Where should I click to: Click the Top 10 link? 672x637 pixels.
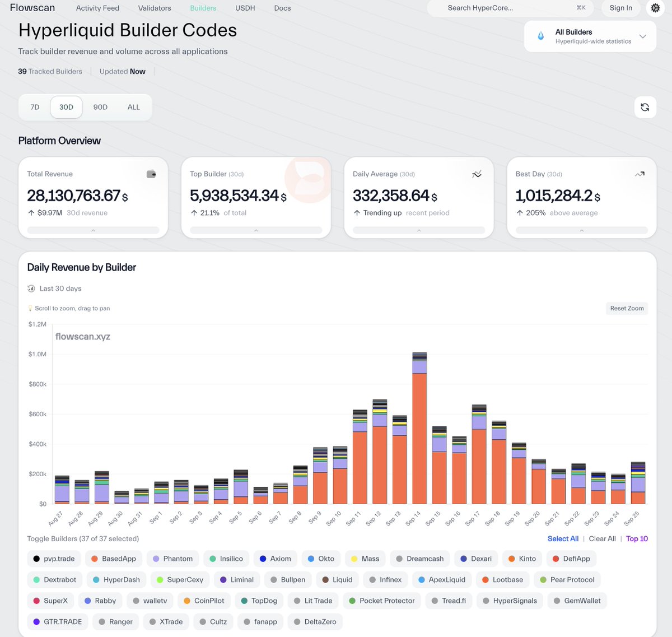click(637, 538)
